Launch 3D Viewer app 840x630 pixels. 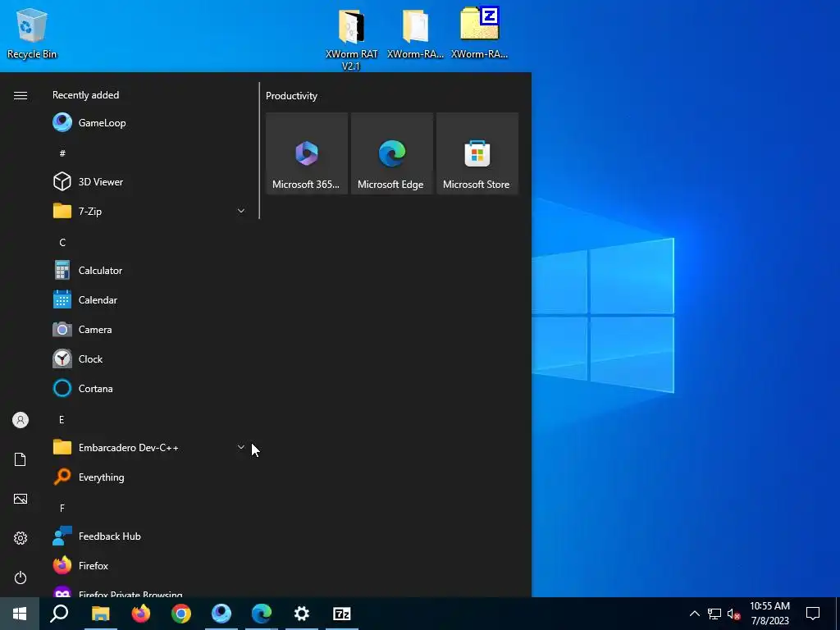pos(149,181)
